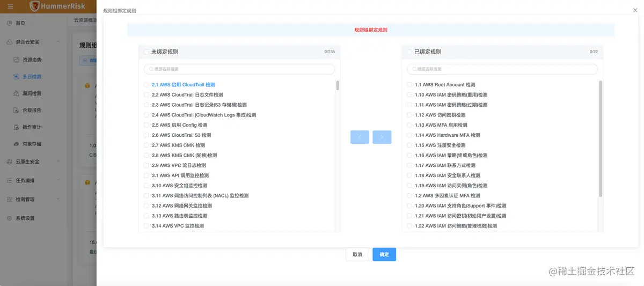644x286 pixels.
Task: Click the hamburger menu icon at top left
Action: pyautogui.click(x=10, y=6)
